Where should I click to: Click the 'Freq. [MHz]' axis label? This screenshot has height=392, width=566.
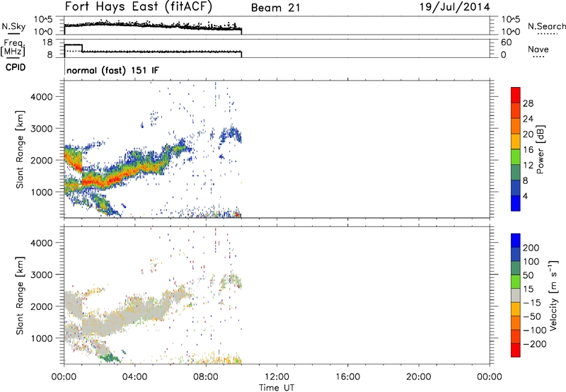point(13,48)
